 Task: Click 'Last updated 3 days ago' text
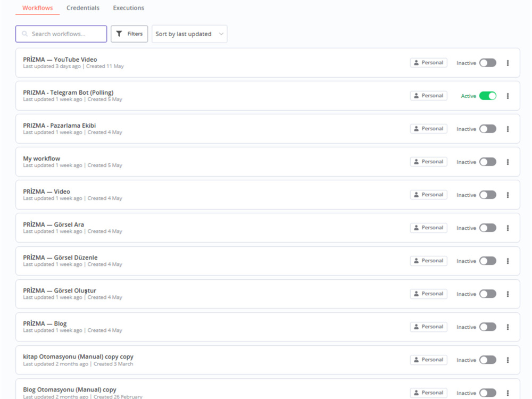tap(52, 66)
